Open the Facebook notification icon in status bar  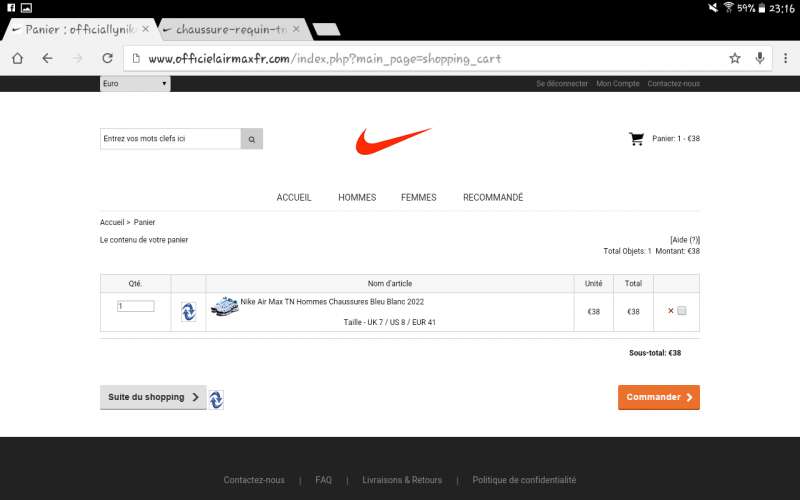coord(11,8)
